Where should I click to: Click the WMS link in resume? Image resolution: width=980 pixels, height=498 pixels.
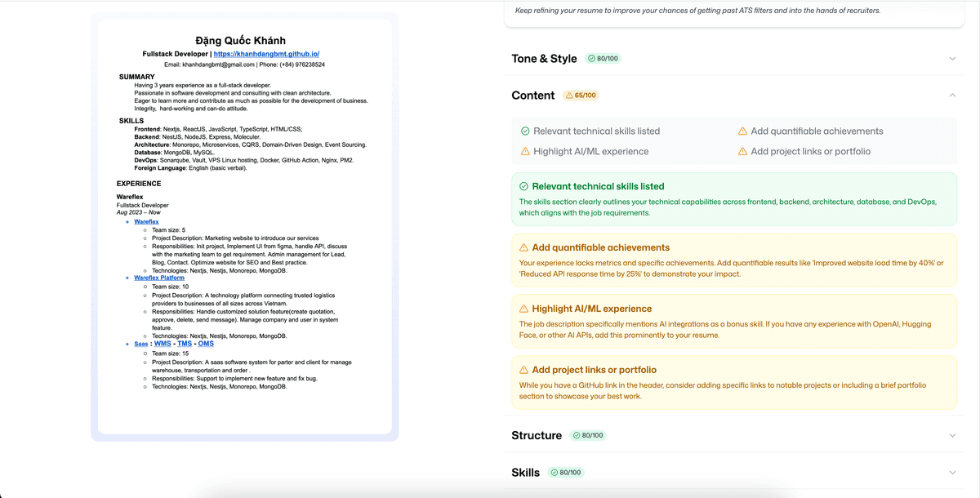point(163,344)
